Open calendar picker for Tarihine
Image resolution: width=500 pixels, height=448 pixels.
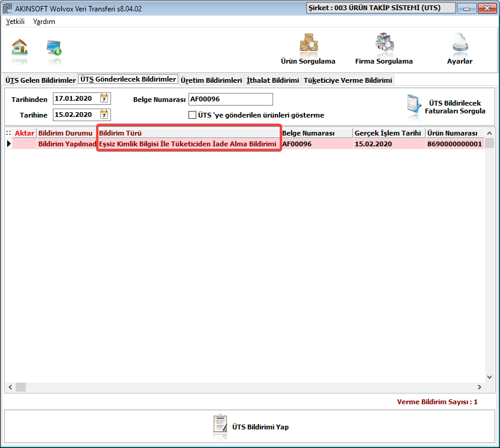[x=104, y=115]
